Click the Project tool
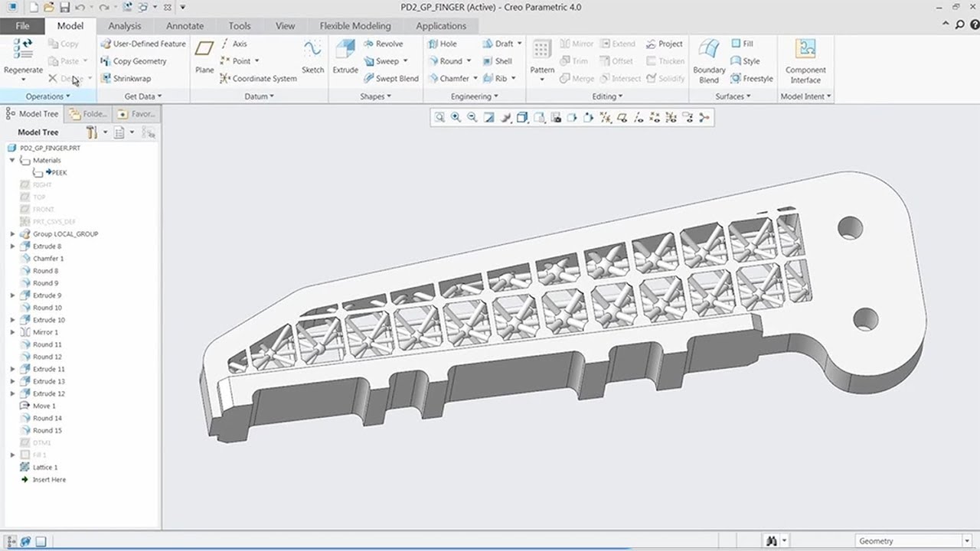Viewport: 980px width, 551px height. (664, 44)
